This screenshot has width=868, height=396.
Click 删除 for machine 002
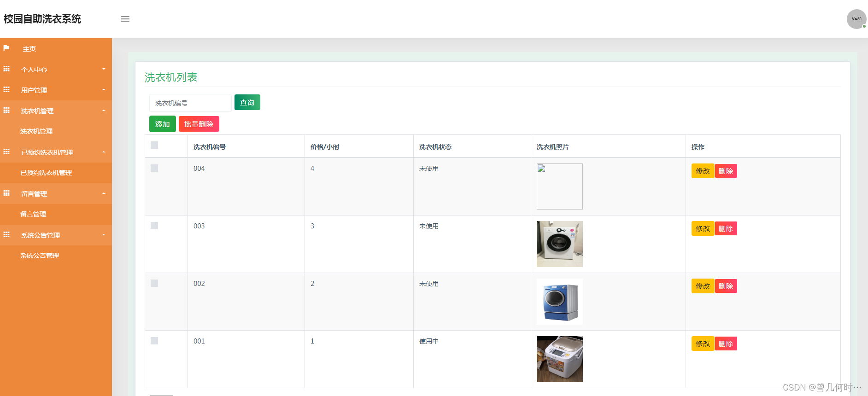(726, 286)
